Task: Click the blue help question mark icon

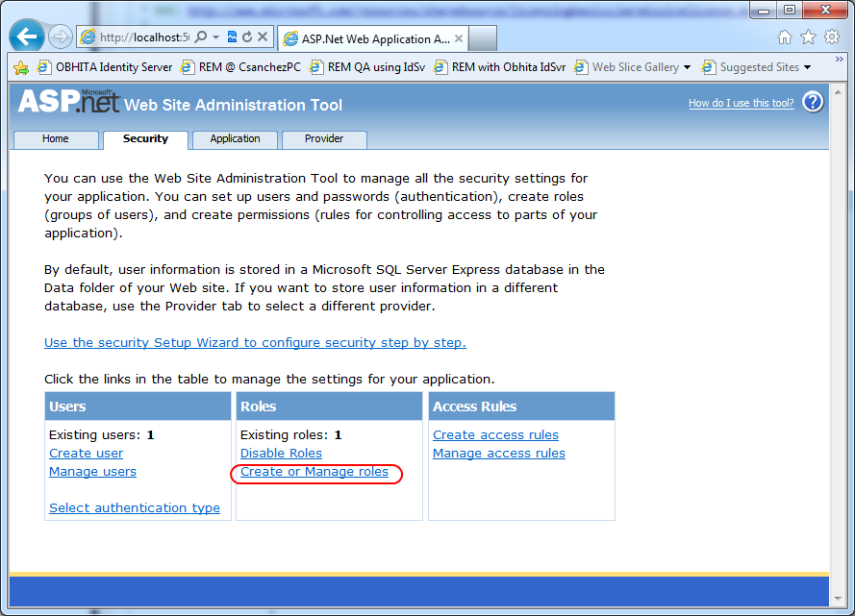Action: tap(813, 102)
